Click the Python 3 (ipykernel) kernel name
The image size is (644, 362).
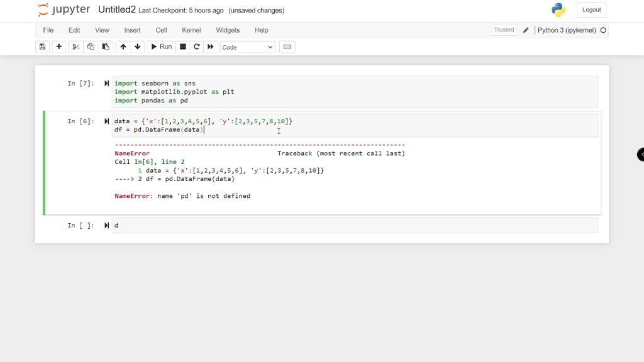tap(567, 30)
